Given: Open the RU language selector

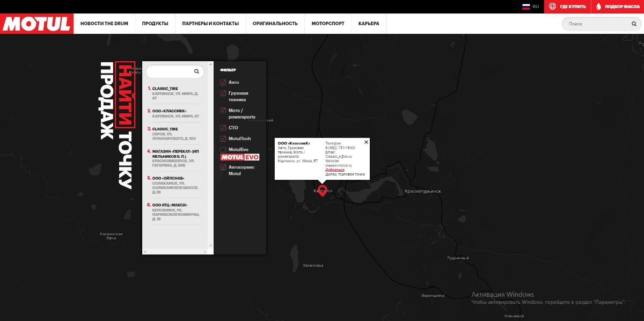Looking at the screenshot, I should pyautogui.click(x=530, y=6).
